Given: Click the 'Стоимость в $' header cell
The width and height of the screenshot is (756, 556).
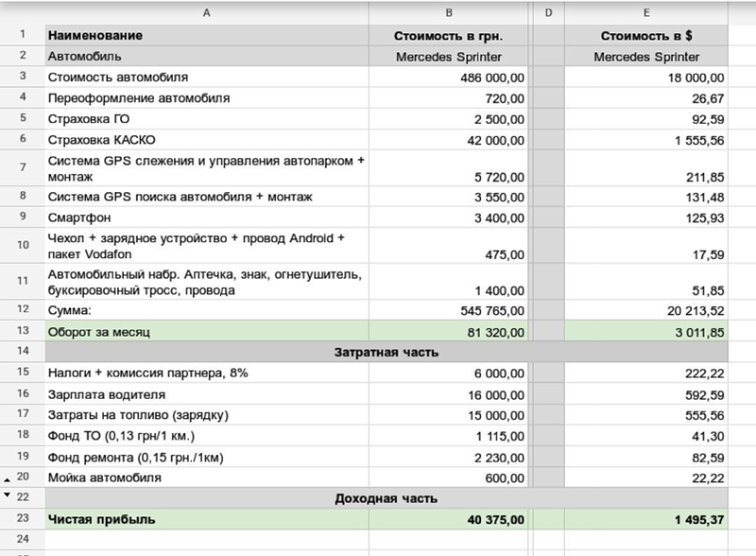Looking at the screenshot, I should click(x=646, y=36).
